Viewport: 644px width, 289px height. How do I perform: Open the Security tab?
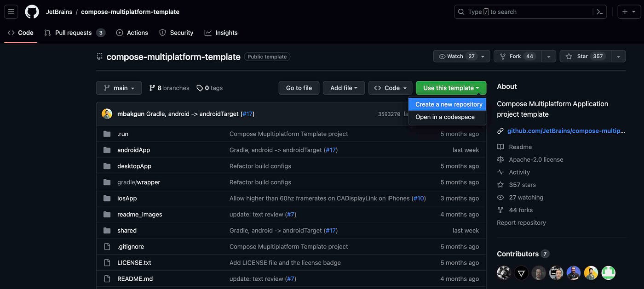tap(176, 33)
